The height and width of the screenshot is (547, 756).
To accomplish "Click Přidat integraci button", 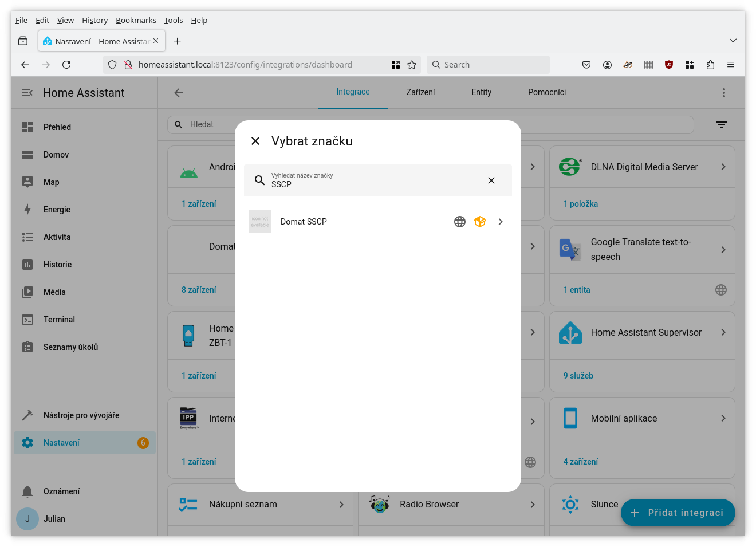I will point(678,513).
